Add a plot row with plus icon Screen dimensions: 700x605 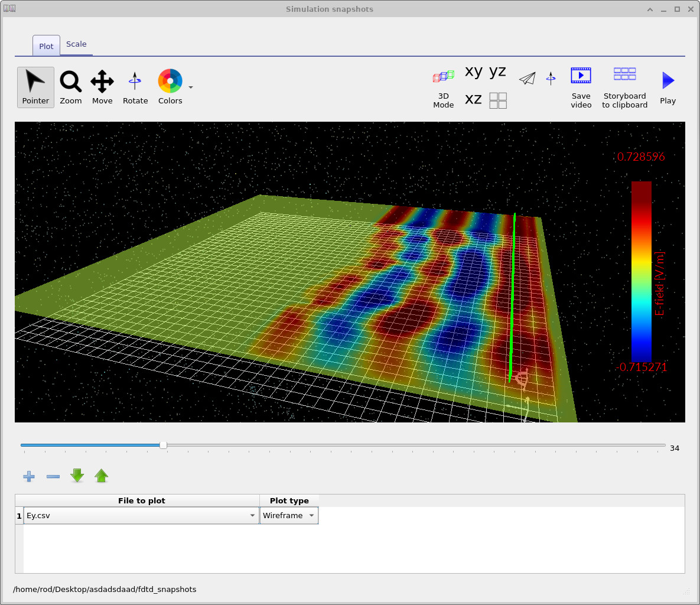pos(29,476)
